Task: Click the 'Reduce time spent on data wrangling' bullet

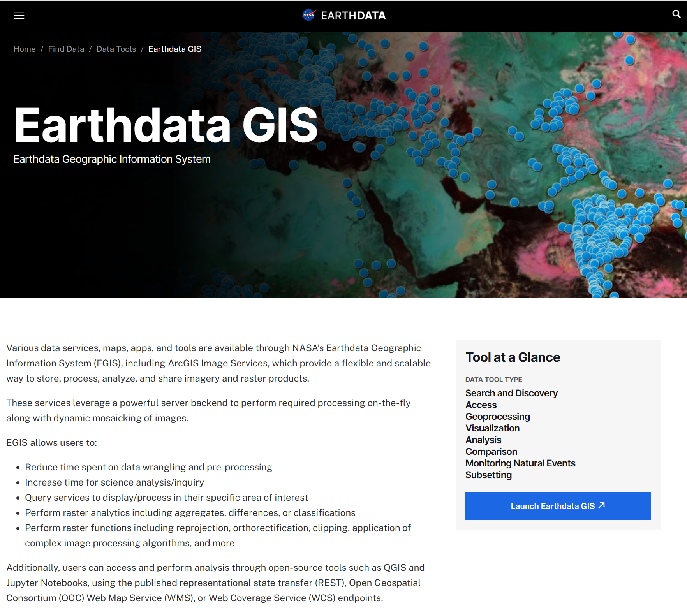Action: point(149,467)
